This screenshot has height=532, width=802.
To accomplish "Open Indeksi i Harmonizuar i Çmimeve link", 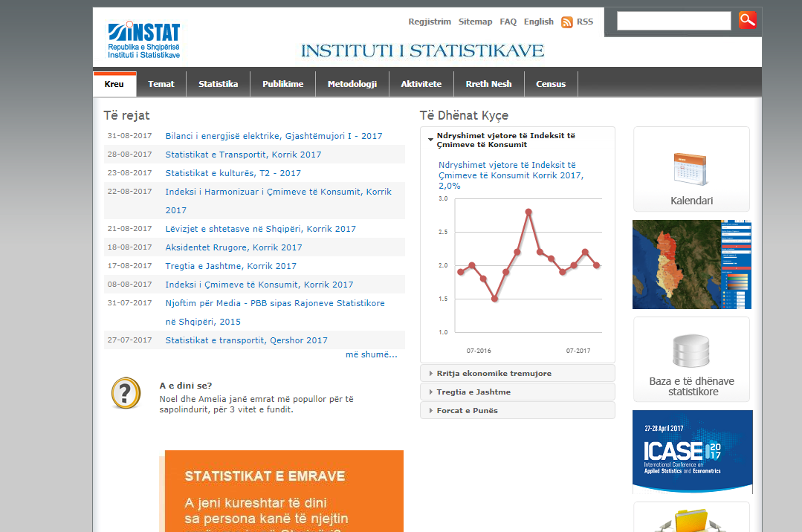I will click(x=278, y=201).
